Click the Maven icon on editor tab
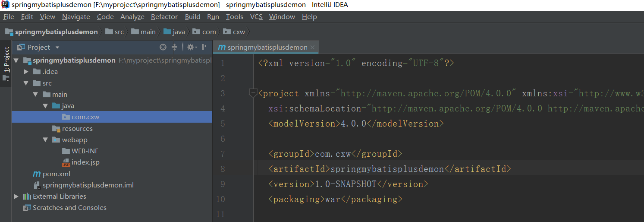 [222, 47]
